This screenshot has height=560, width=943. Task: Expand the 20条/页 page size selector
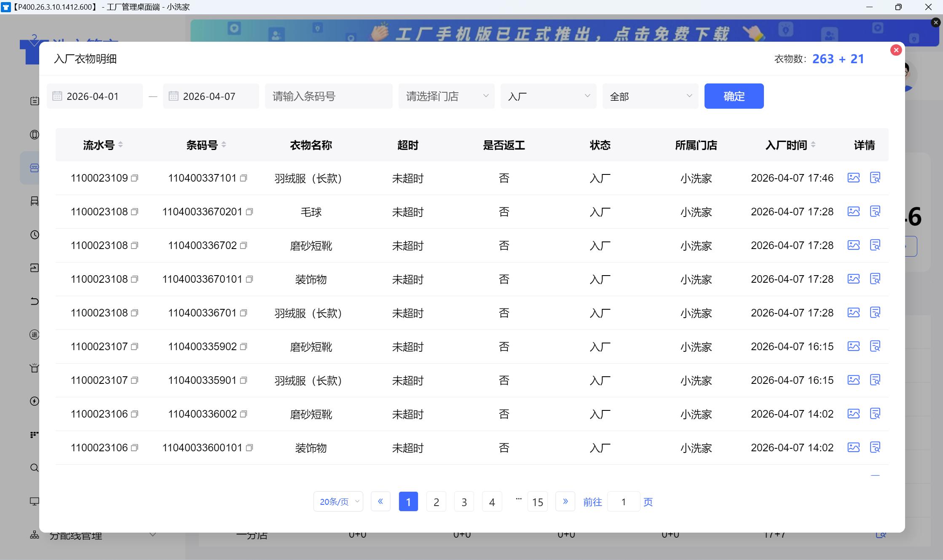338,501
